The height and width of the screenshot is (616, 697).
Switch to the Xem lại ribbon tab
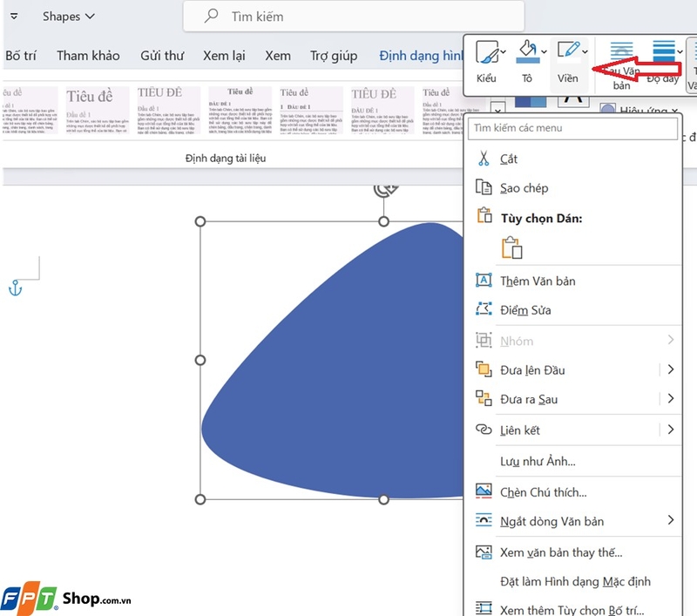tap(224, 55)
